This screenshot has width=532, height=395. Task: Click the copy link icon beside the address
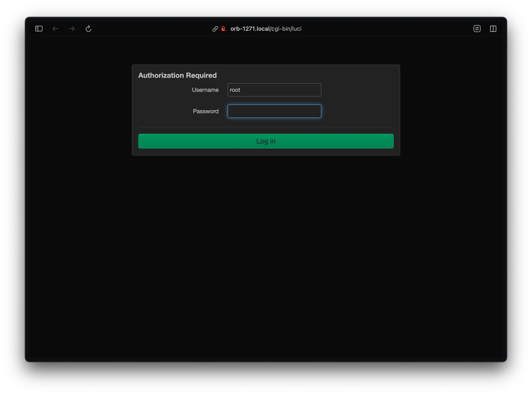point(215,29)
